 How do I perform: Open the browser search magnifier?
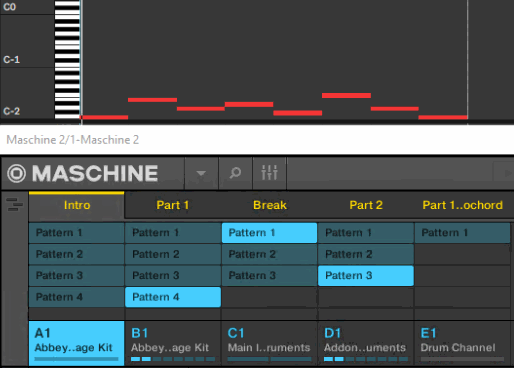[x=235, y=173]
